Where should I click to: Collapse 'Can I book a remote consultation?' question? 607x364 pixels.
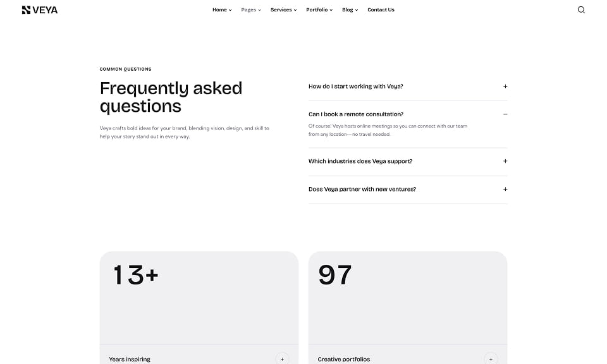click(408, 114)
